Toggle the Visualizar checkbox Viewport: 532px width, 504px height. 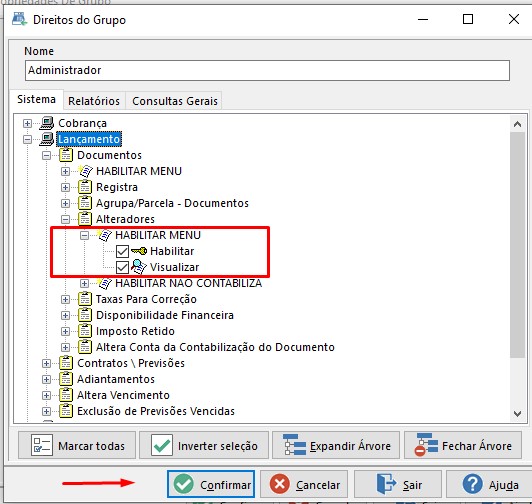coord(122,267)
